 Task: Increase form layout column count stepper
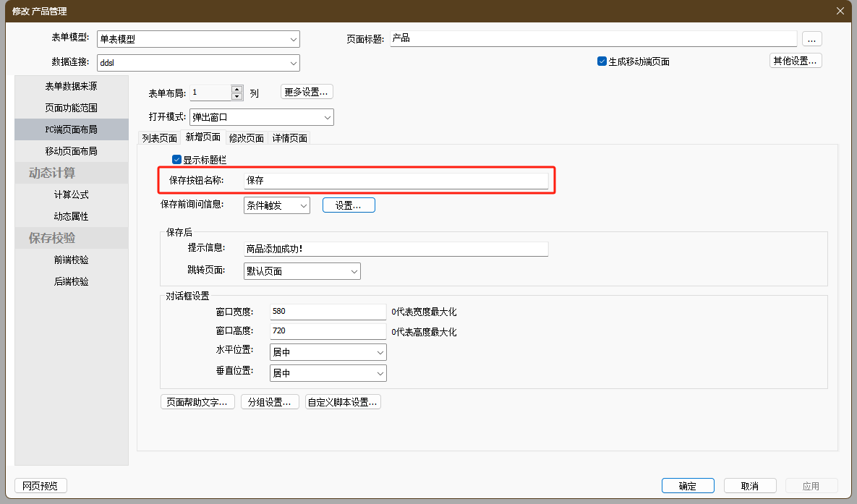236,89
